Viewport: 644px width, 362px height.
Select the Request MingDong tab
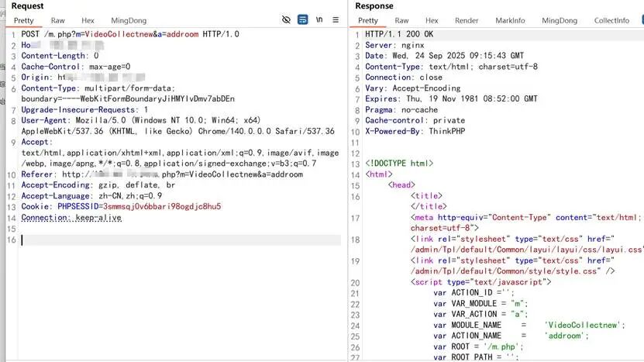click(128, 20)
